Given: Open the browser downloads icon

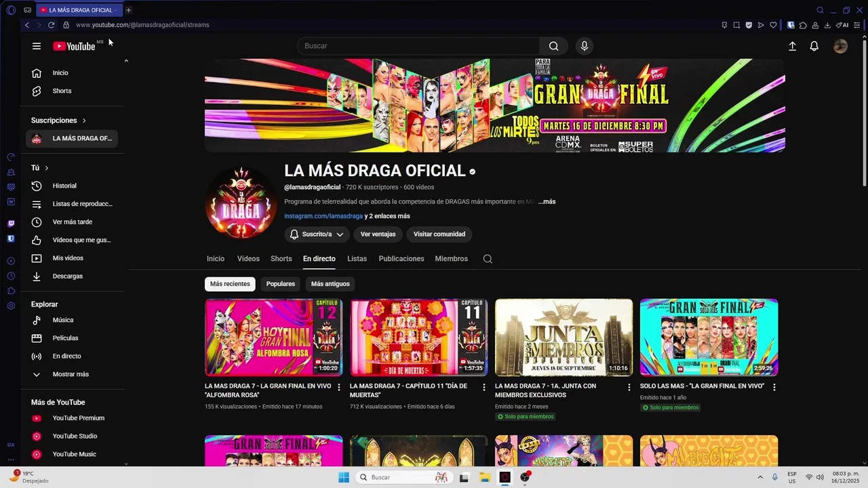Looking at the screenshot, I should [x=827, y=25].
